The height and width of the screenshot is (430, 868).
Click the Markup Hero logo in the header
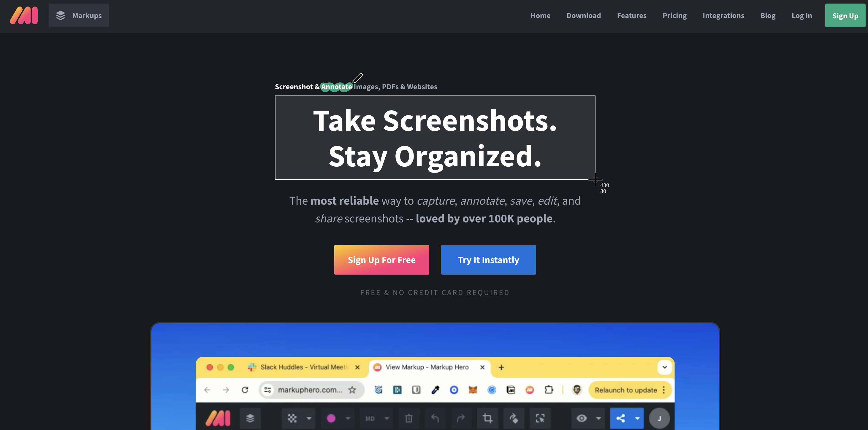click(x=23, y=15)
